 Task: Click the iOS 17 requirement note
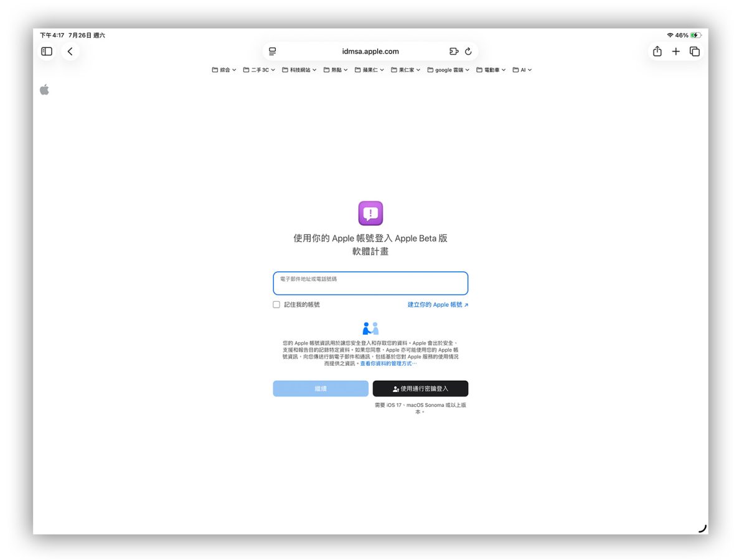(x=420, y=408)
